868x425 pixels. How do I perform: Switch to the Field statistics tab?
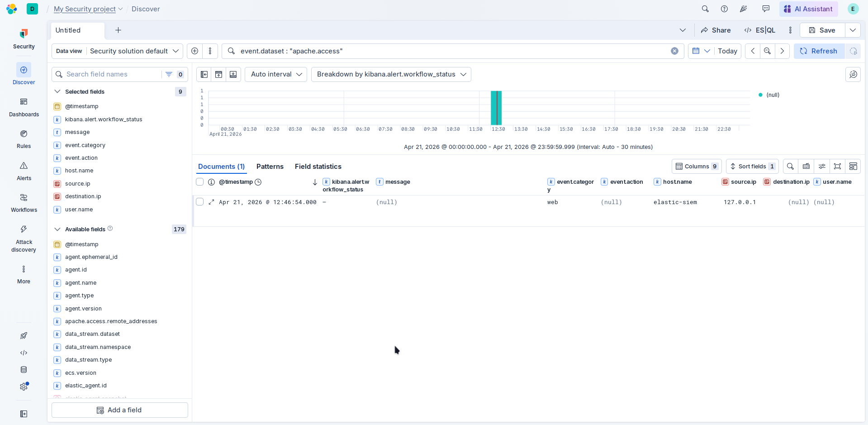tap(318, 167)
